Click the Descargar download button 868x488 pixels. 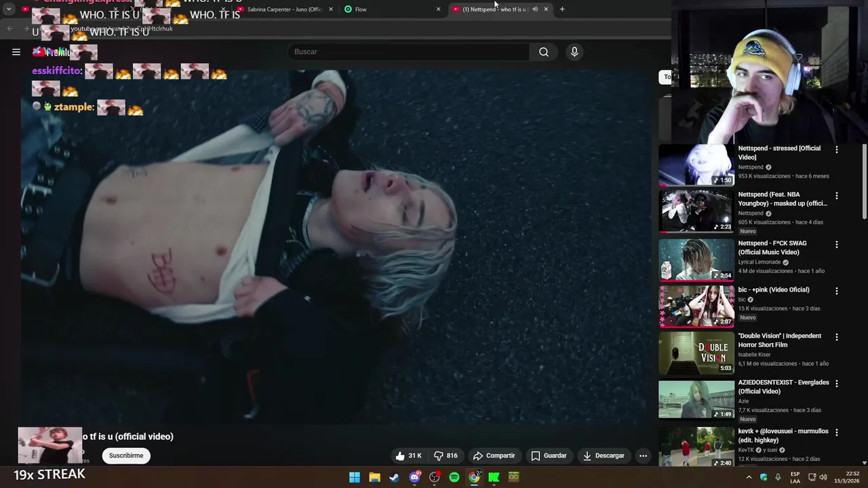pos(604,455)
